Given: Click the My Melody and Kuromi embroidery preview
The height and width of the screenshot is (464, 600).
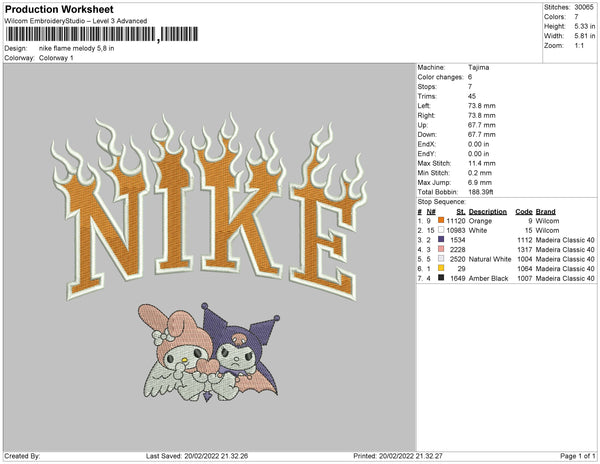Looking at the screenshot, I should [x=209, y=352].
